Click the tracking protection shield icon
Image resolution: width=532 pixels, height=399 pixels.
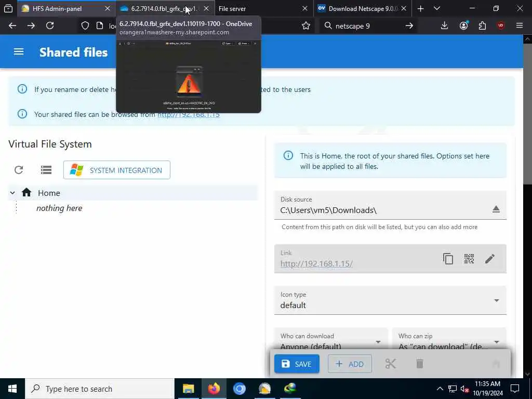(85, 25)
